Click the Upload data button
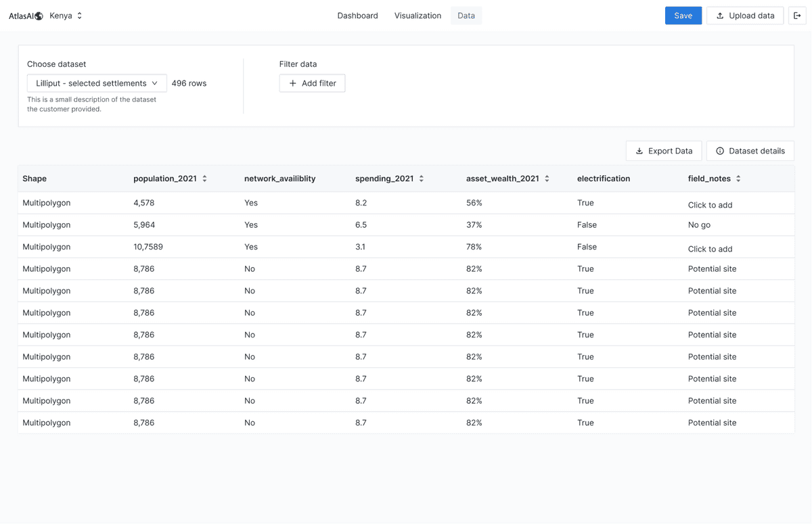The width and height of the screenshot is (812, 524). tap(745, 16)
